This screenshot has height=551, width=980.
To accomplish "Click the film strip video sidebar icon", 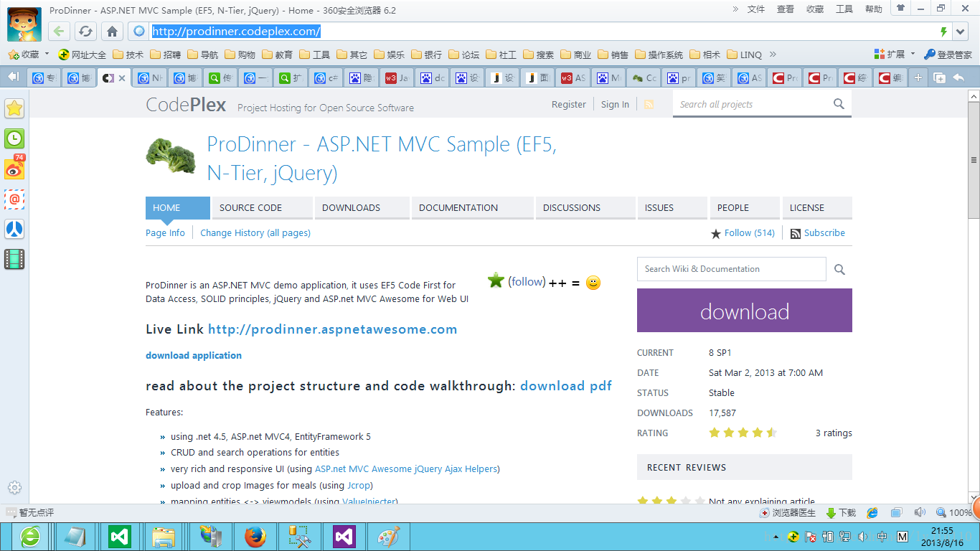I will 14,259.
